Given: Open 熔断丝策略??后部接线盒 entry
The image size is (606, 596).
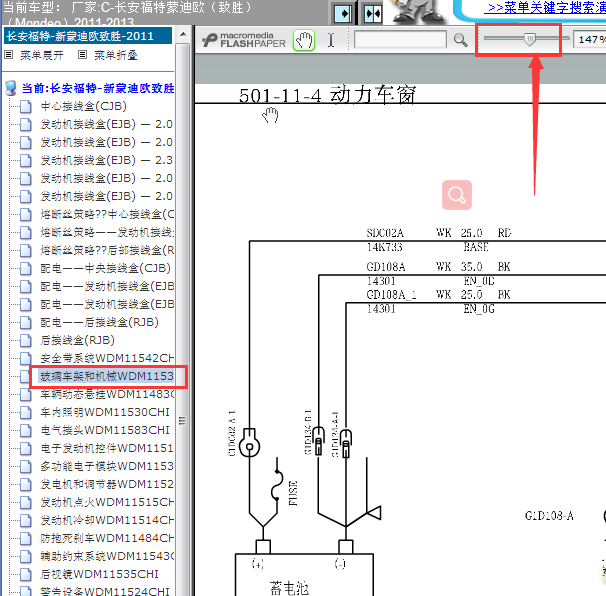Looking at the screenshot, I should pos(107,250).
